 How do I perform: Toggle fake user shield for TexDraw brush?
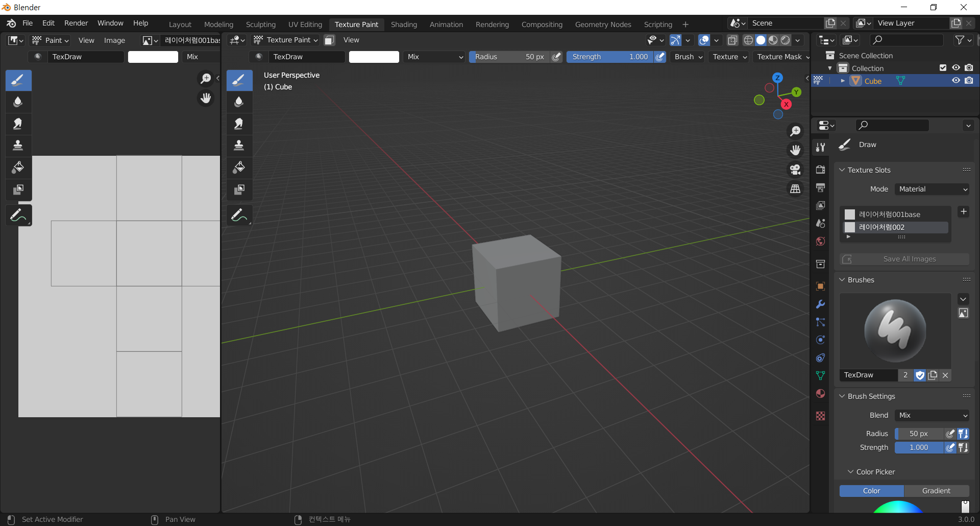tap(920, 375)
